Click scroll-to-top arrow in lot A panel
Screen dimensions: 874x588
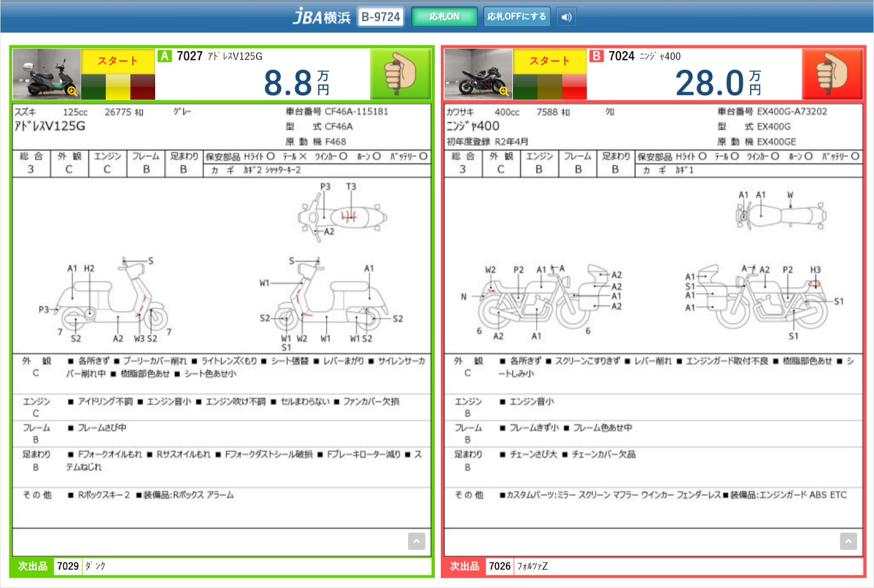[416, 541]
